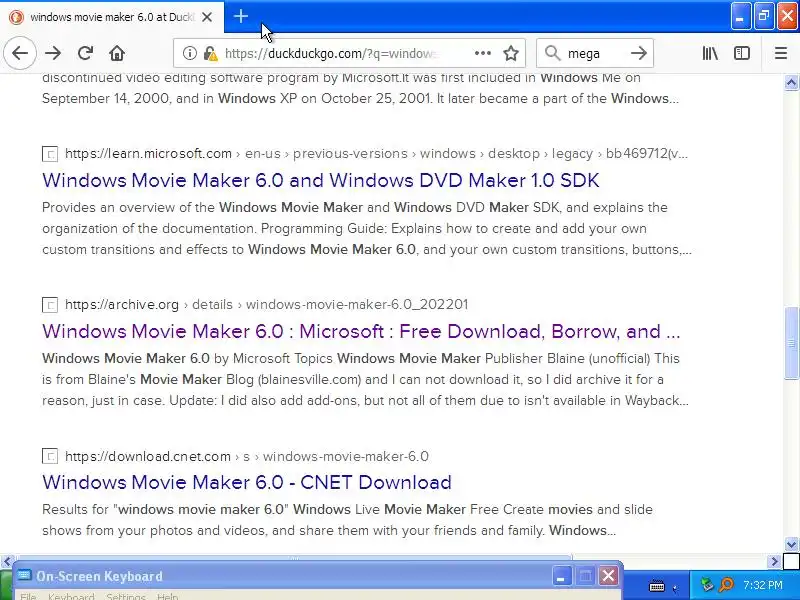The image size is (800, 600).
Task: Open the browser Home page
Action: 117,53
